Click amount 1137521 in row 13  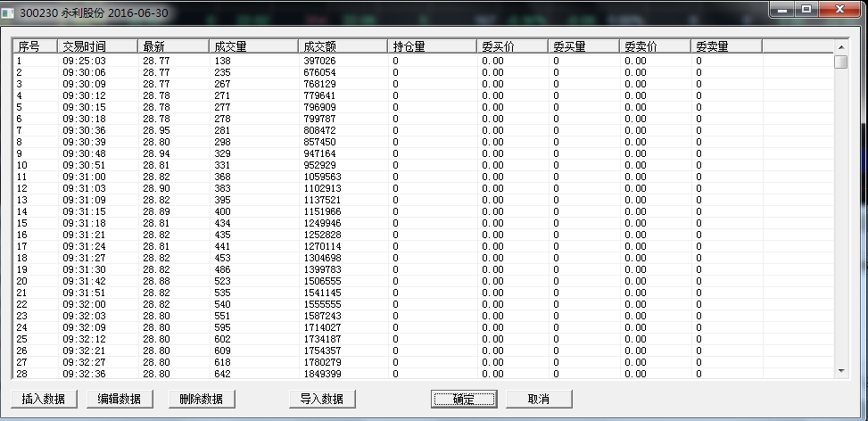point(322,201)
